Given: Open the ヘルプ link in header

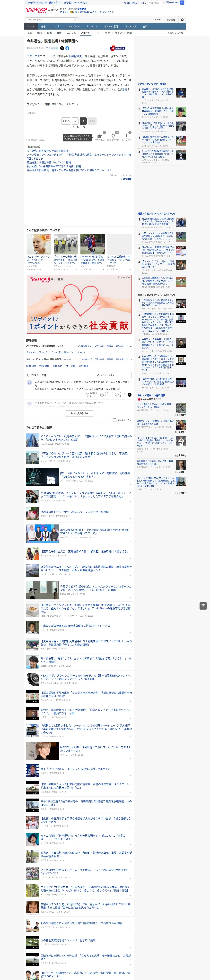Looking at the screenshot, I should (x=143, y=3).
